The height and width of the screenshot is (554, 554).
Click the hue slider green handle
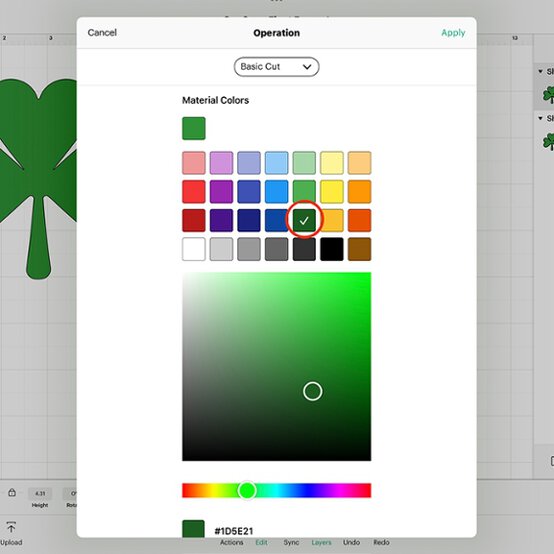247,490
